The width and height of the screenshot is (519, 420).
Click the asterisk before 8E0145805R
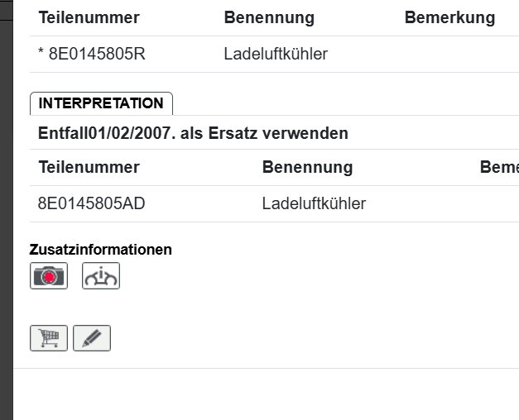[41, 55]
